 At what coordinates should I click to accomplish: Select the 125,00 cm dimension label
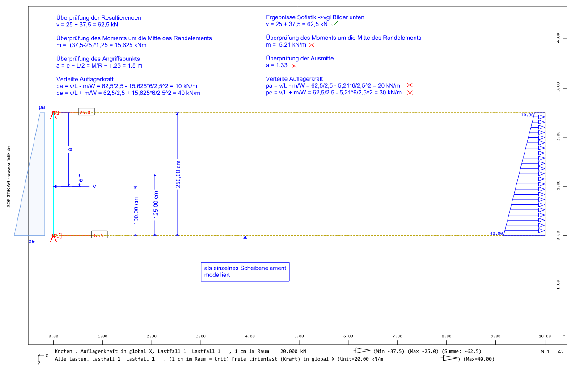[x=156, y=205]
